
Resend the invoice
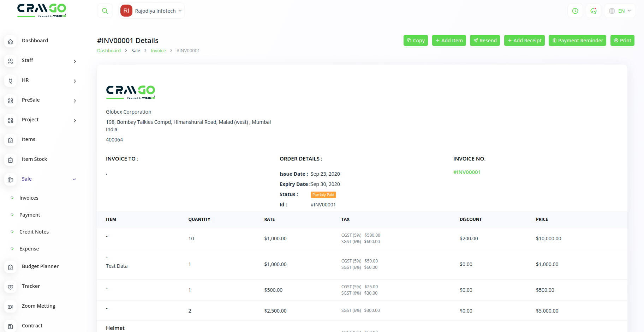[485, 41]
